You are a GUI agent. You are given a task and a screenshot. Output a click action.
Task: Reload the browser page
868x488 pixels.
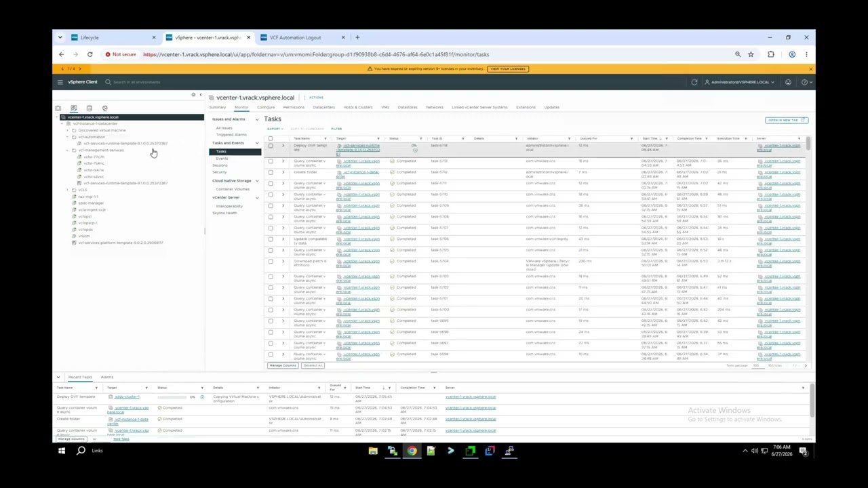click(x=90, y=54)
